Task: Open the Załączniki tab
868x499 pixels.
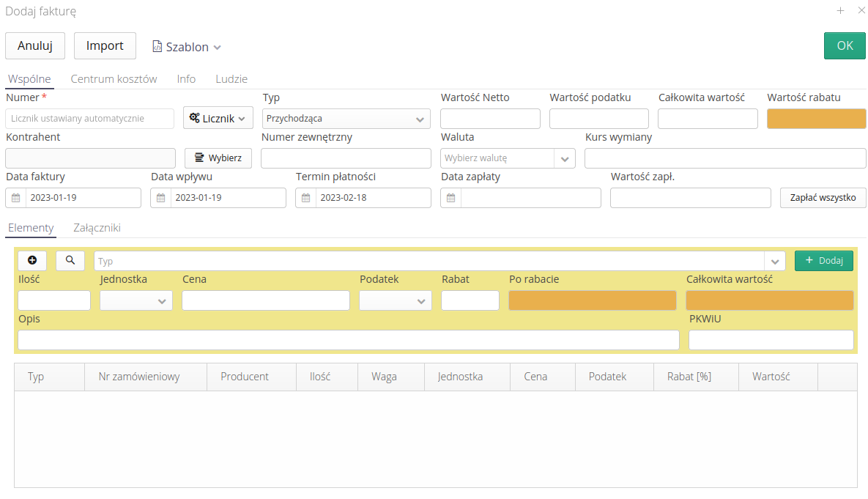Action: point(97,228)
